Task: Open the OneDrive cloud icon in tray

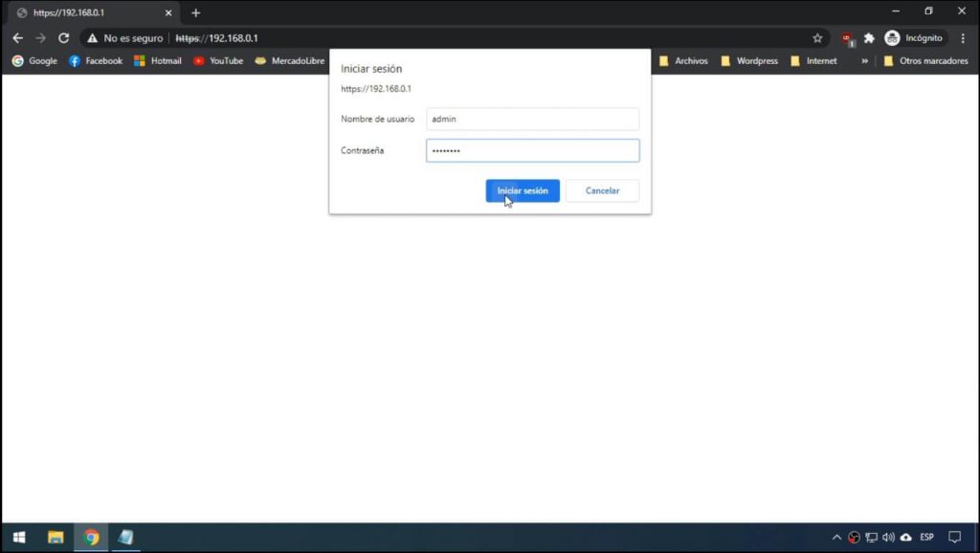Action: pos(903,537)
